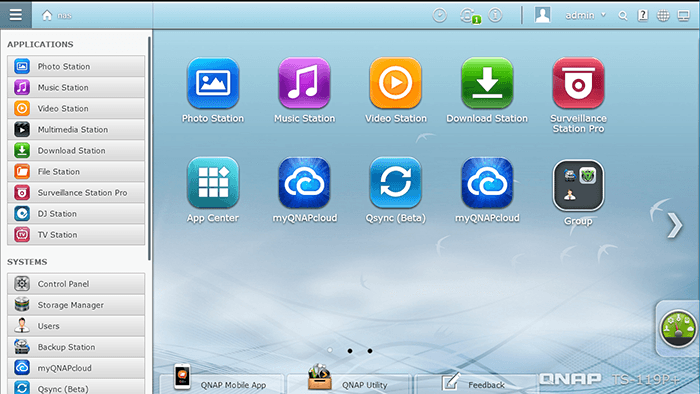Select Control Panel in the Systems menu

point(76,284)
